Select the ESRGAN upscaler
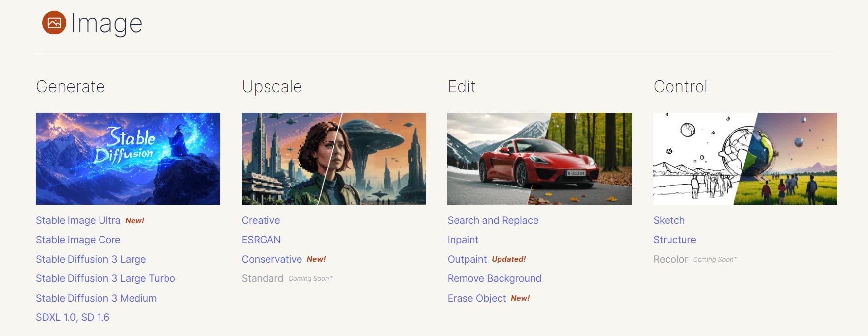Image resolution: width=868 pixels, height=336 pixels. click(261, 240)
